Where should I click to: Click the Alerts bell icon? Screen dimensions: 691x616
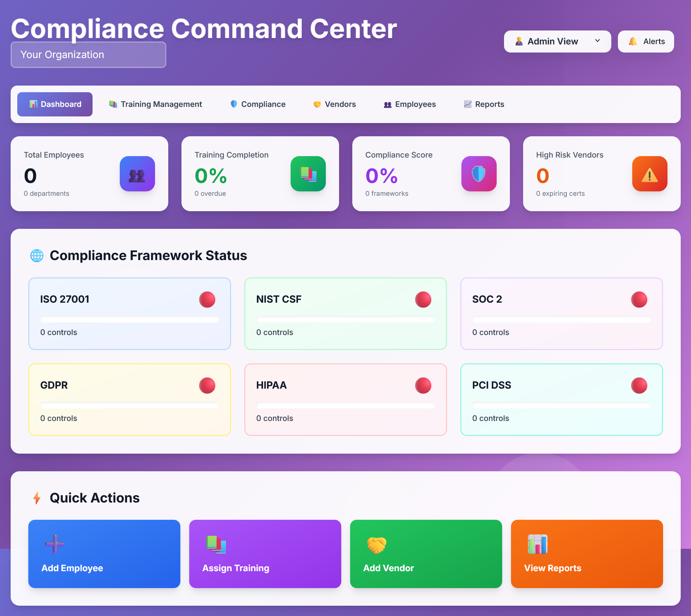(633, 41)
